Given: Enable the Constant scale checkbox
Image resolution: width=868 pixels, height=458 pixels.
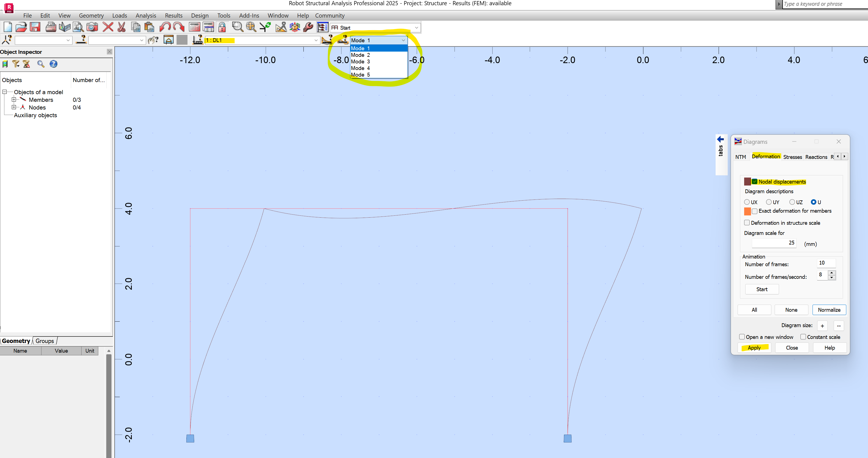Looking at the screenshot, I should coord(803,337).
